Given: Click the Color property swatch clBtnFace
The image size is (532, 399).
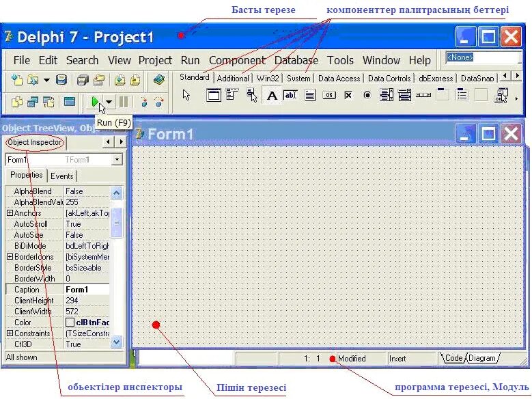Looking at the screenshot, I should 70,322.
